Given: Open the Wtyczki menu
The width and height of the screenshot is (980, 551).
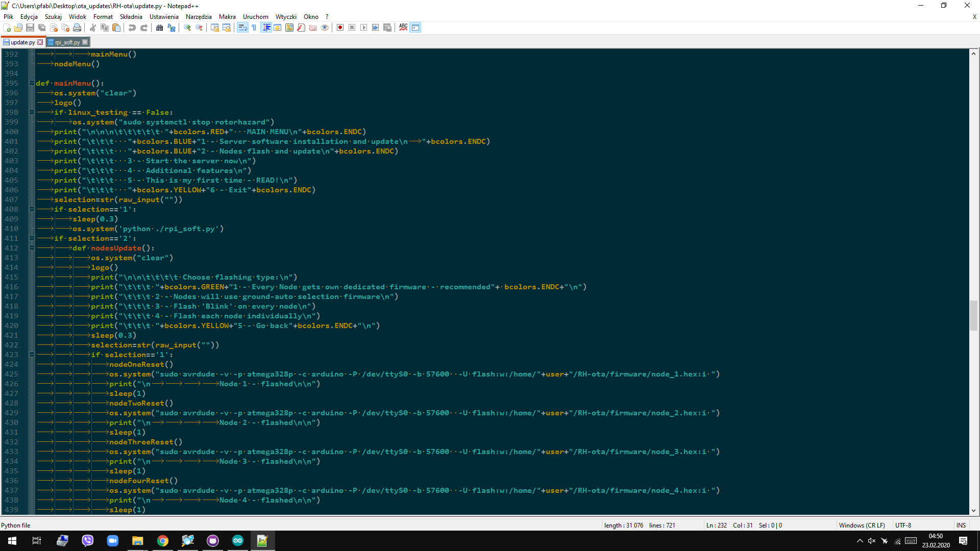Looking at the screenshot, I should point(286,17).
